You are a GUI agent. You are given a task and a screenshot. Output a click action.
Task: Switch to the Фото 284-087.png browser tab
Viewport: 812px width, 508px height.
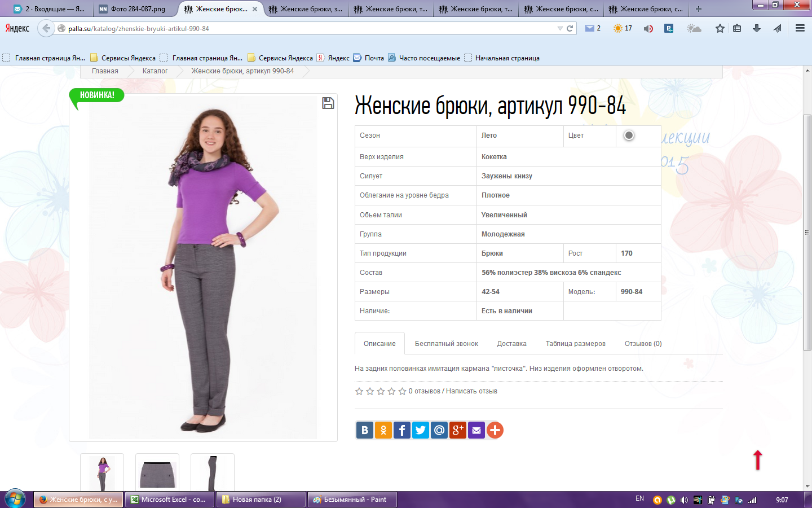click(x=136, y=9)
